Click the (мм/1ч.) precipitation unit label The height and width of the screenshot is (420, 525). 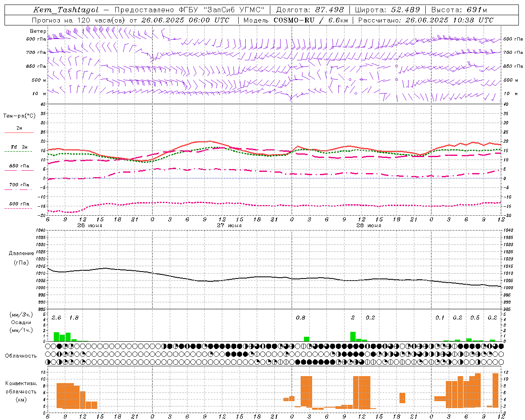point(21,330)
